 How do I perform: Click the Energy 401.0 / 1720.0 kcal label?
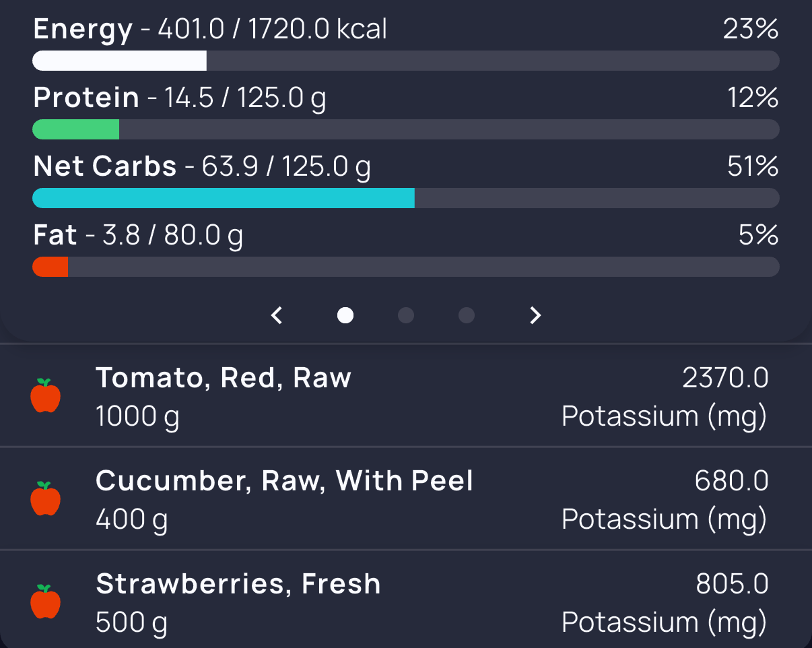tap(210, 30)
